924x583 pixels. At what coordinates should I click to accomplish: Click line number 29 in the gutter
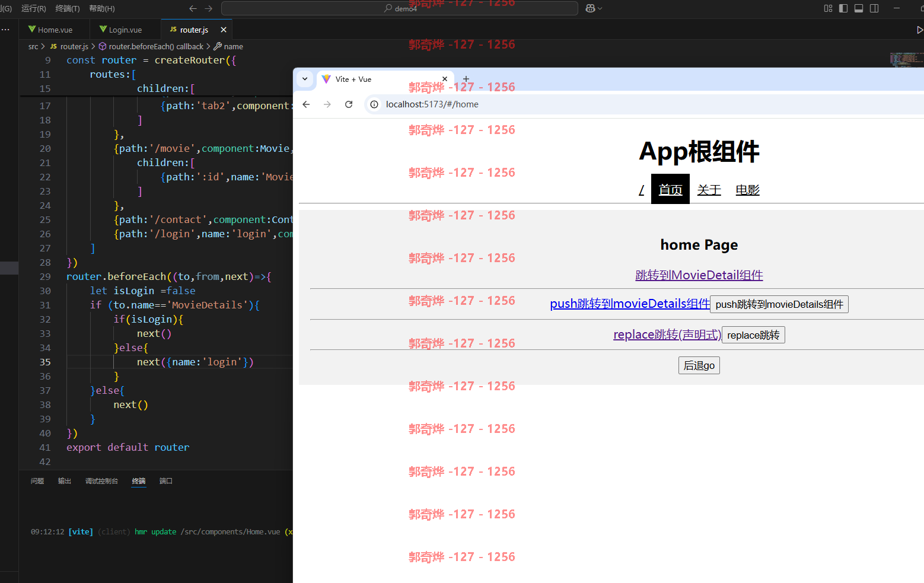(x=45, y=276)
